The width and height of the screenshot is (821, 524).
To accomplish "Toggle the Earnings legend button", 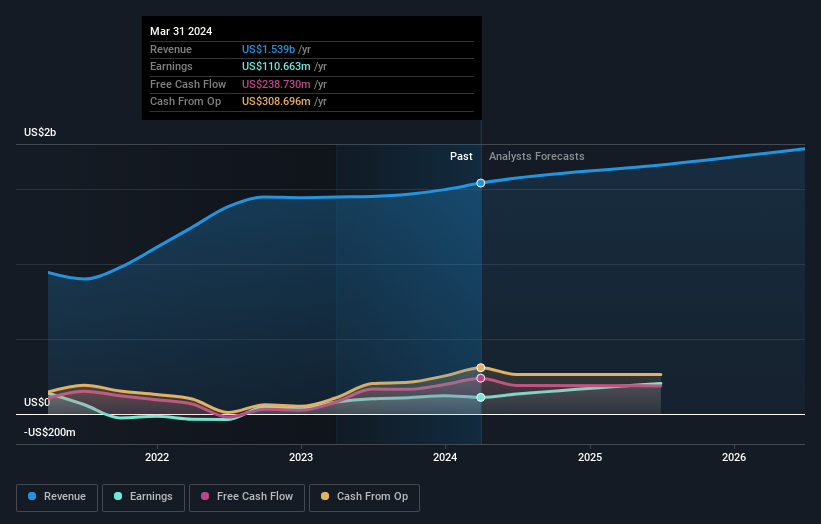I will pyautogui.click(x=143, y=497).
